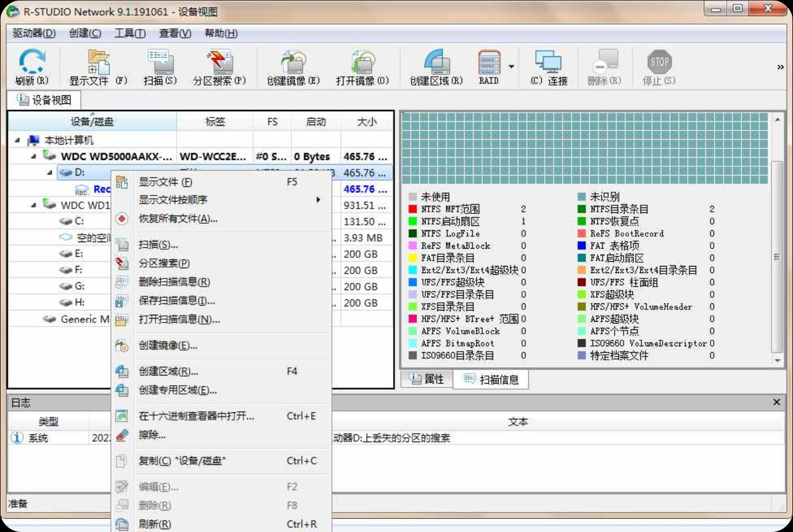The image size is (793, 532).
Task: Click the RAID toolbar icon
Action: pos(489,67)
